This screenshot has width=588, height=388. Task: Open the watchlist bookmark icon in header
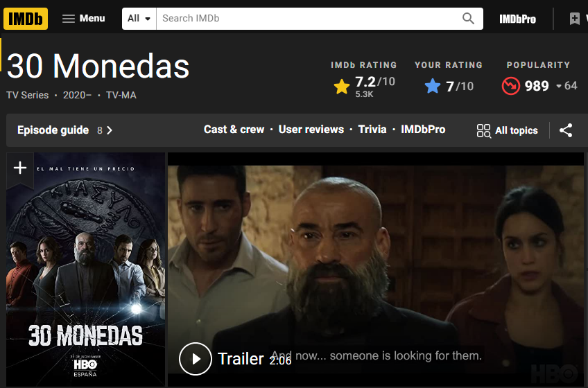tap(575, 19)
